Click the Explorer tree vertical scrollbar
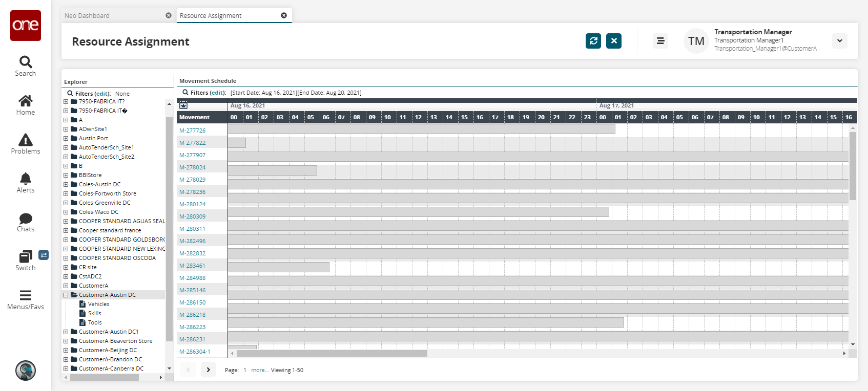The width and height of the screenshot is (868, 391). point(169,229)
